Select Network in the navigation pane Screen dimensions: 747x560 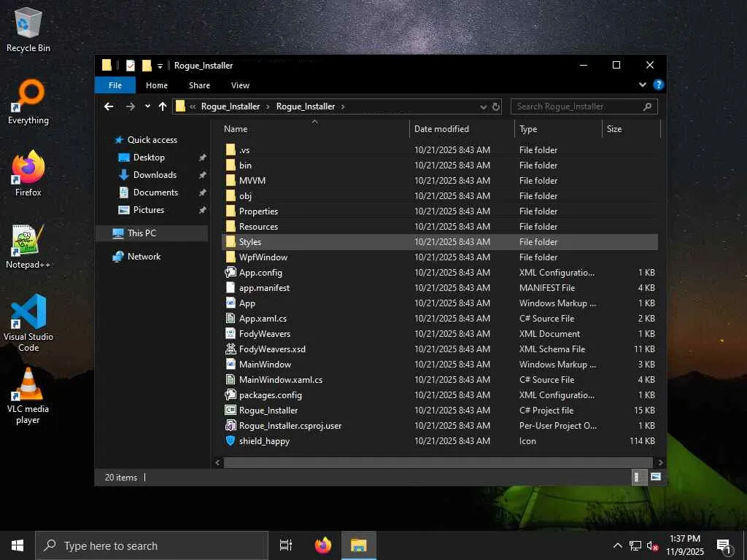pyautogui.click(x=136, y=256)
